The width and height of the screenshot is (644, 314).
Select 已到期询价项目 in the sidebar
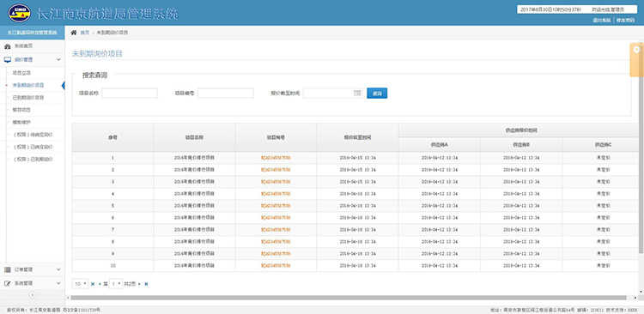tap(28, 98)
